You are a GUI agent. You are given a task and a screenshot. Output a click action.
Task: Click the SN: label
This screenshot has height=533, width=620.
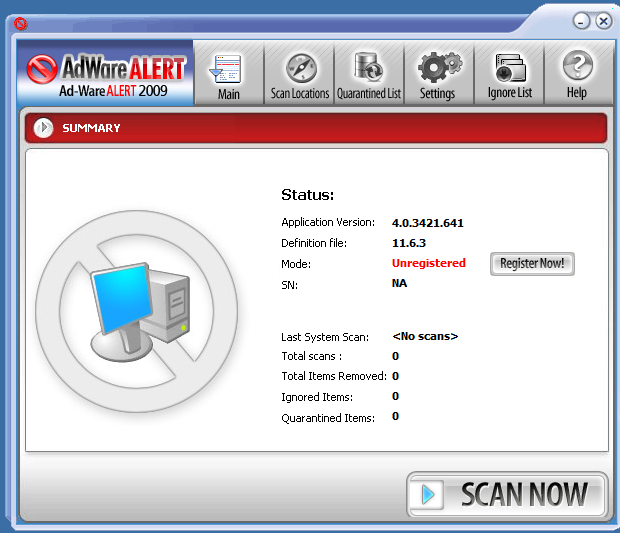[x=289, y=285]
